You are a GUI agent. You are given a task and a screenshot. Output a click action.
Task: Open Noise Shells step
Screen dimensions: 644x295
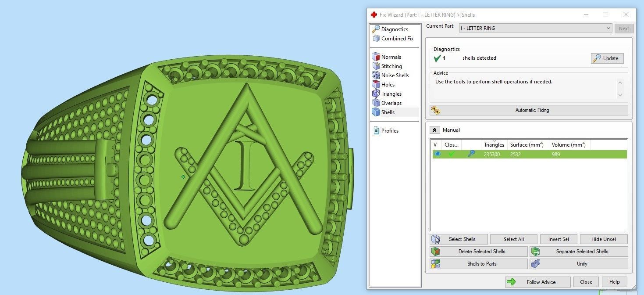point(395,76)
